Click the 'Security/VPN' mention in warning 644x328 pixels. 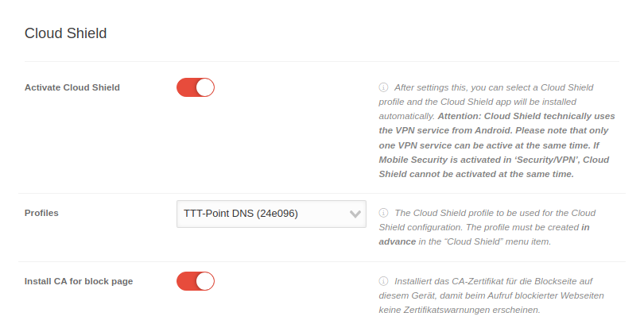pyautogui.click(x=529, y=160)
